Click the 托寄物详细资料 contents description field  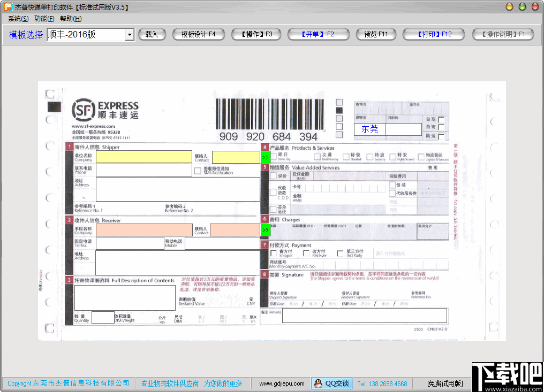coord(125,298)
